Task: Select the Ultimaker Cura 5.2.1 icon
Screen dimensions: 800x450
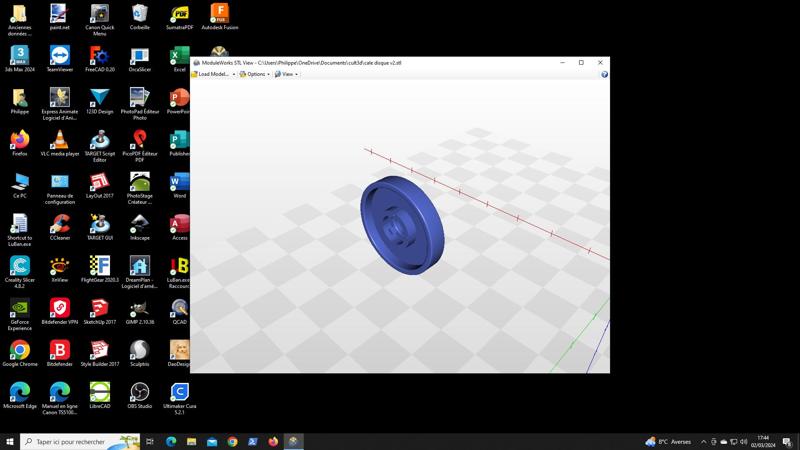Action: point(180,398)
